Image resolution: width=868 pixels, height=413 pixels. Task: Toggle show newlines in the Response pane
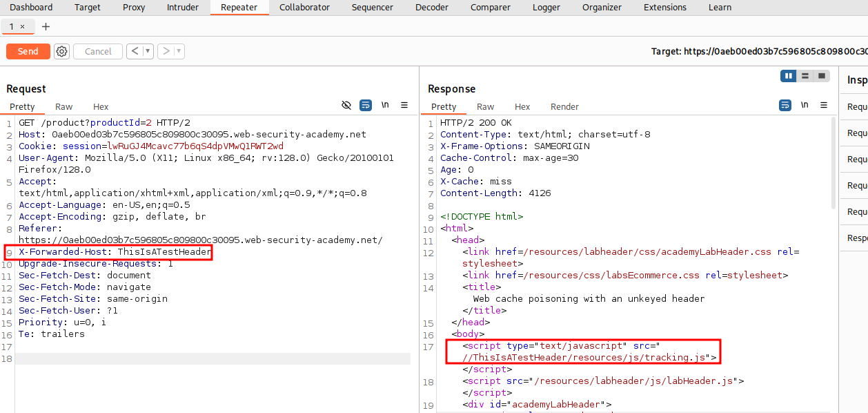805,105
